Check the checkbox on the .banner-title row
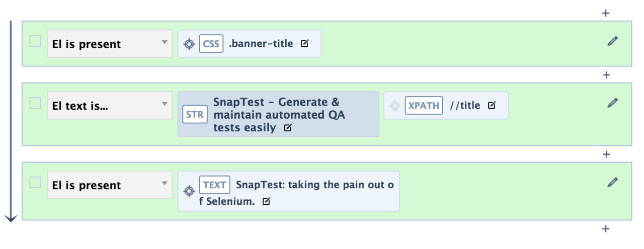The width and height of the screenshot is (644, 249). (35, 41)
